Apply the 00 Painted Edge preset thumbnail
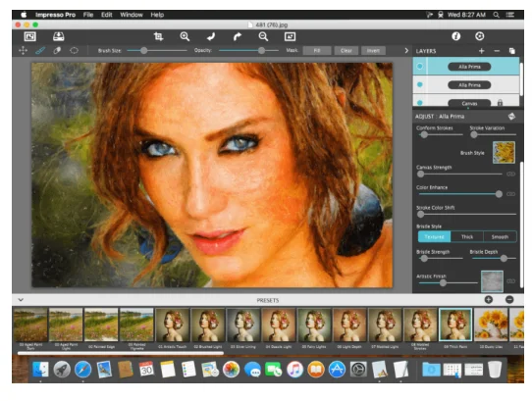 click(101, 325)
